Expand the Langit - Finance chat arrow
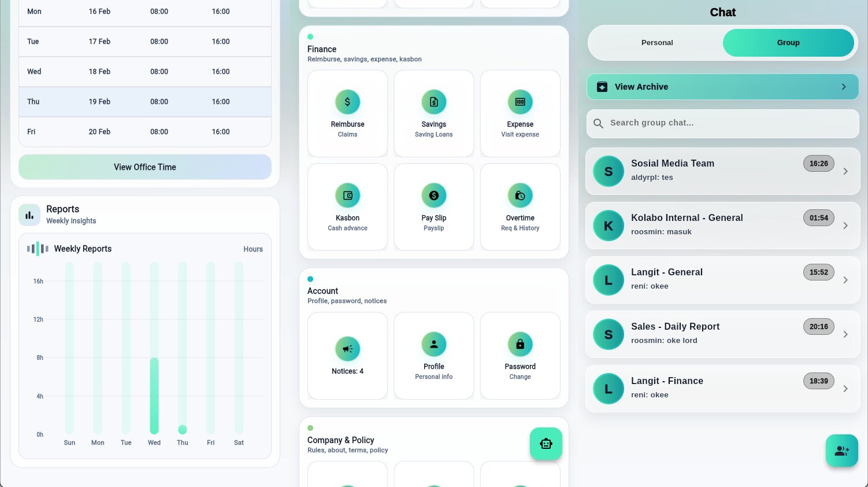 [845, 389]
